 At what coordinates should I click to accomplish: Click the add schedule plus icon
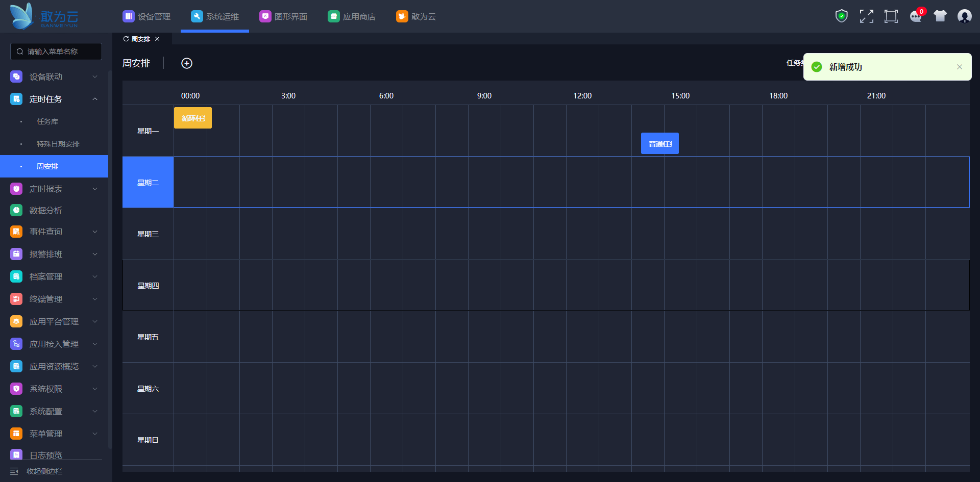pos(187,63)
